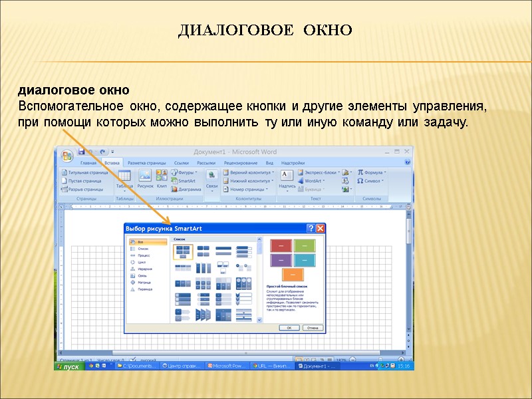Confirm SmartArt selection with OK button
Viewport: 532px width, 399px height.
[x=289, y=327]
